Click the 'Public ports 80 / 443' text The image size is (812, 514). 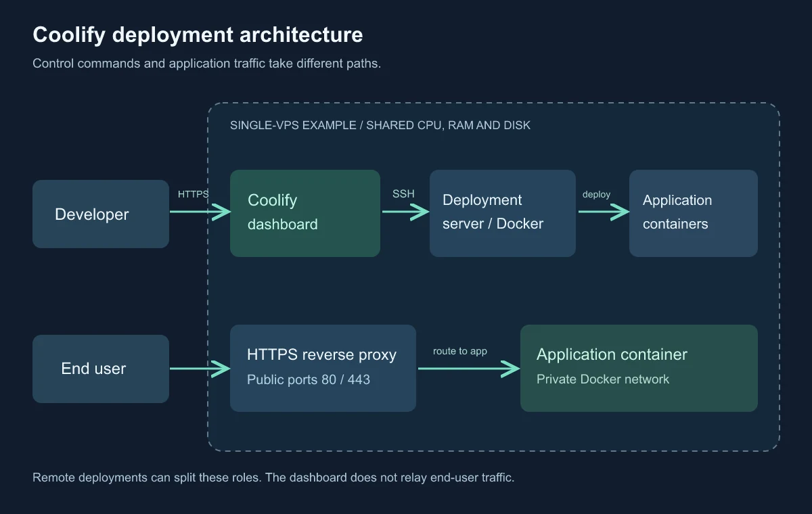309,379
